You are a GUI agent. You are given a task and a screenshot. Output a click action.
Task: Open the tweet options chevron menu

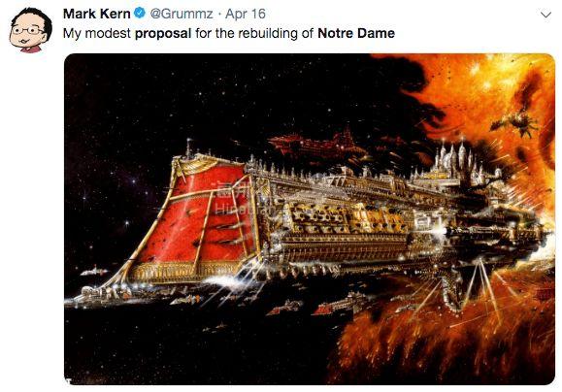(545, 15)
